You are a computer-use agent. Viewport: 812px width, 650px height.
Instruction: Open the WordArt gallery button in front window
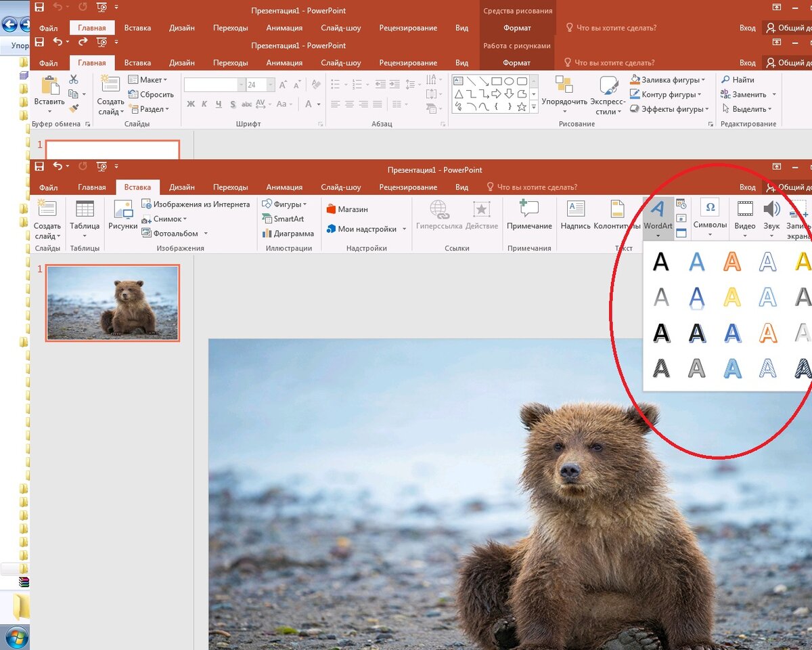coord(658,218)
